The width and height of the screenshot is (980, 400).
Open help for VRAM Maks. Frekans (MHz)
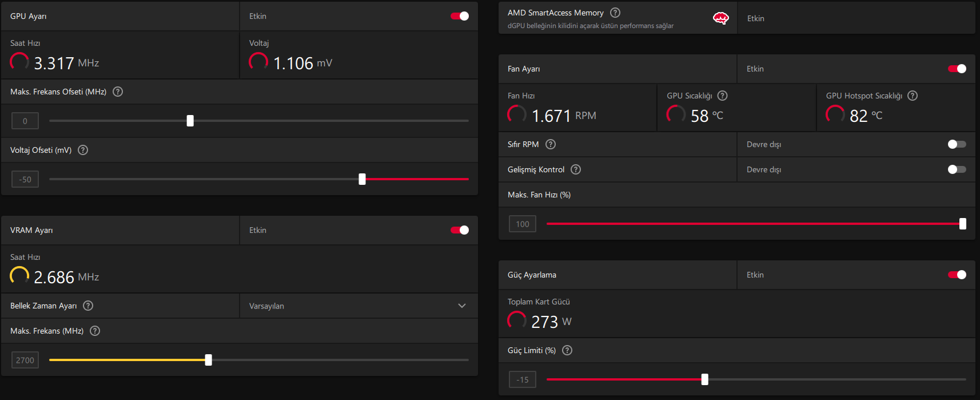click(x=95, y=331)
